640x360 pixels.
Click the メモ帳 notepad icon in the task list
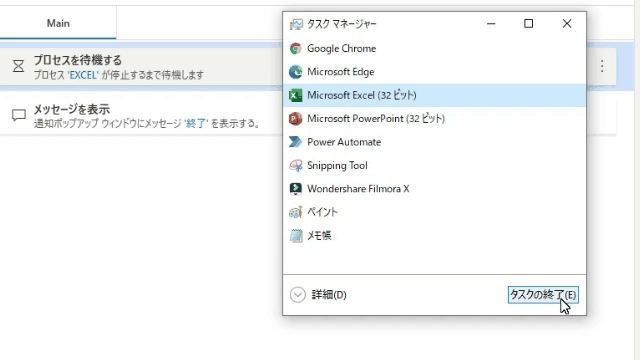pyautogui.click(x=296, y=236)
